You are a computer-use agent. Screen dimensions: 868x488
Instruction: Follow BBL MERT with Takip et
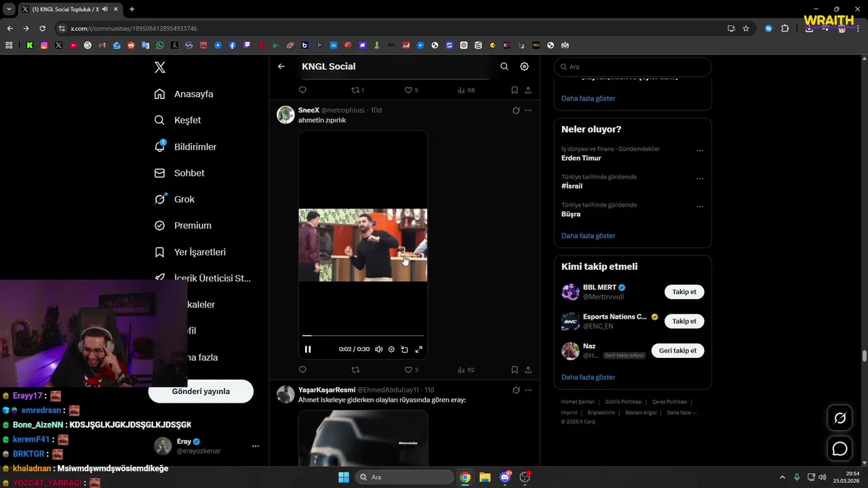tap(684, 292)
